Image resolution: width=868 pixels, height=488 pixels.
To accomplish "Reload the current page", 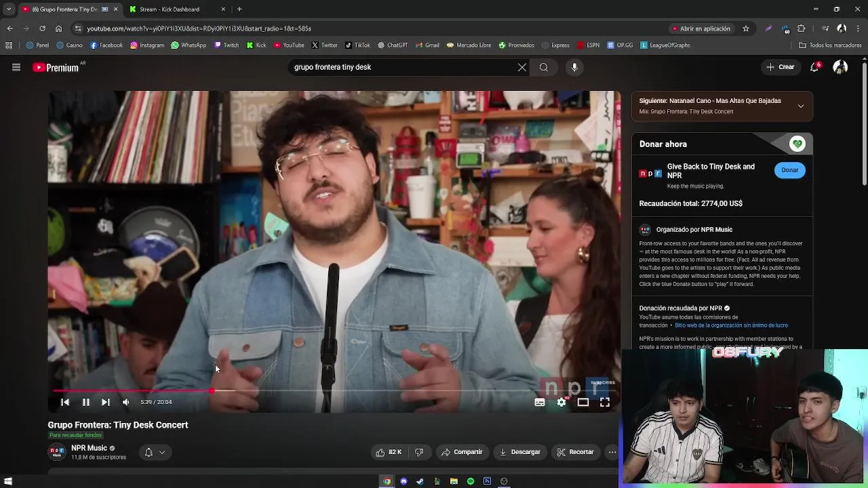I will (x=42, y=28).
